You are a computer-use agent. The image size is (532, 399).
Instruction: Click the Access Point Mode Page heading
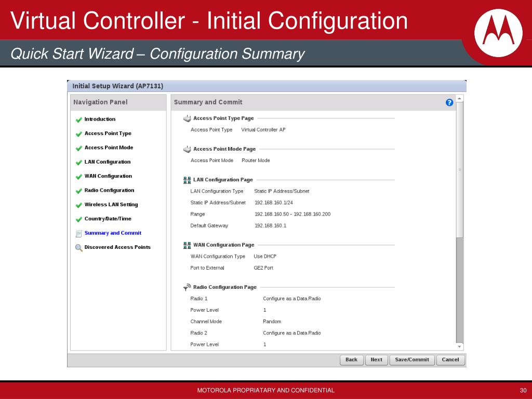click(x=224, y=149)
